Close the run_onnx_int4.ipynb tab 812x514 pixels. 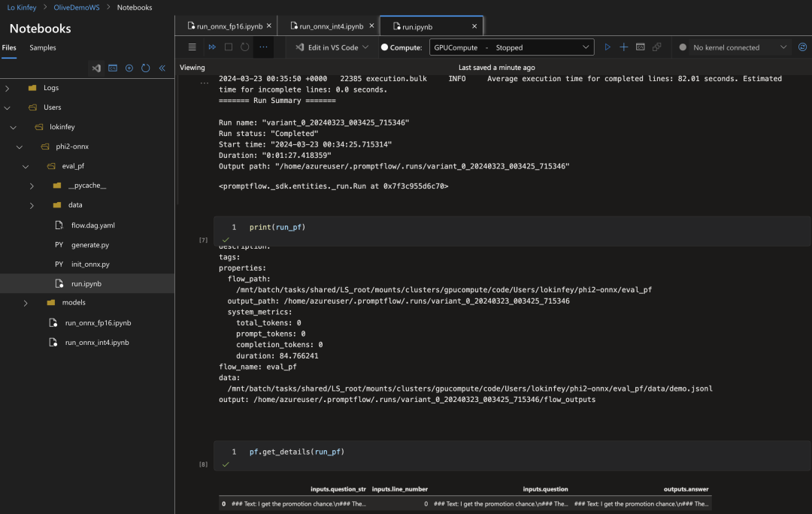[371, 26]
